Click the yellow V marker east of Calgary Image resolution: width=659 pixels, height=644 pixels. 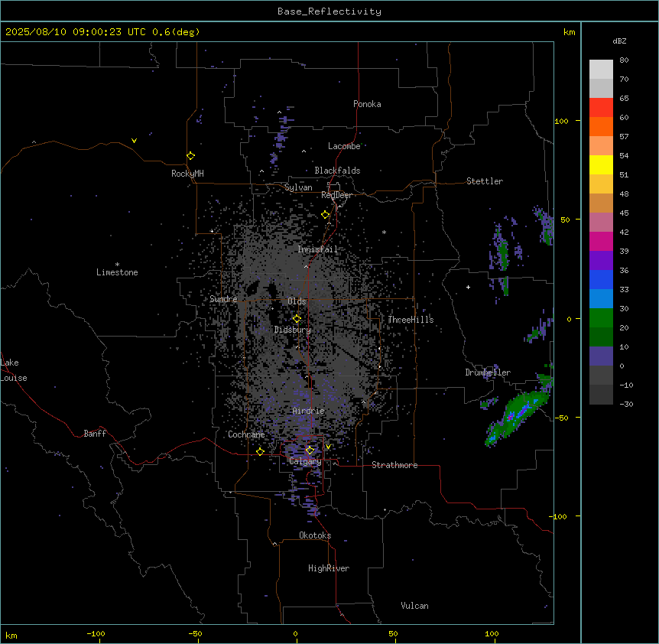tap(328, 447)
